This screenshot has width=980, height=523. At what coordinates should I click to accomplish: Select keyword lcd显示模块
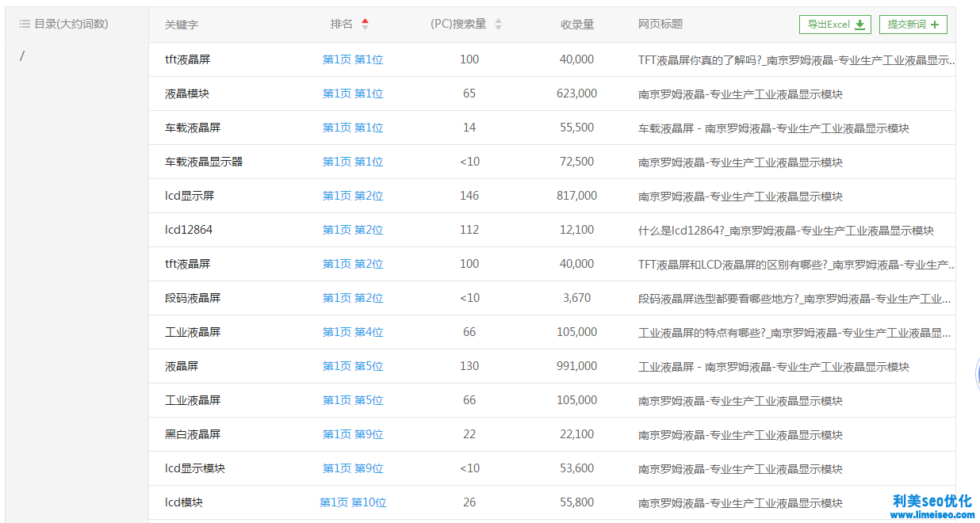pos(195,468)
